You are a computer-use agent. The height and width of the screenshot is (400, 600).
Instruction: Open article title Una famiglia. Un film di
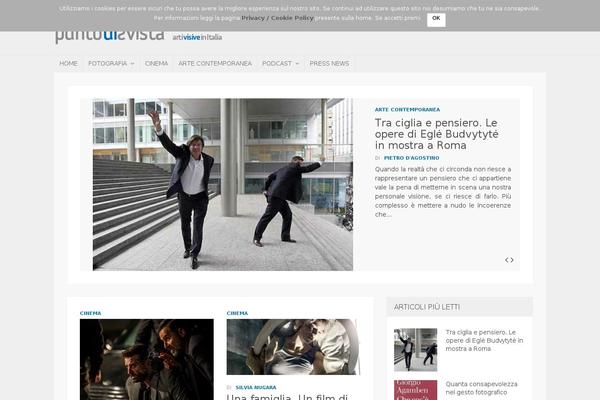[x=287, y=397]
